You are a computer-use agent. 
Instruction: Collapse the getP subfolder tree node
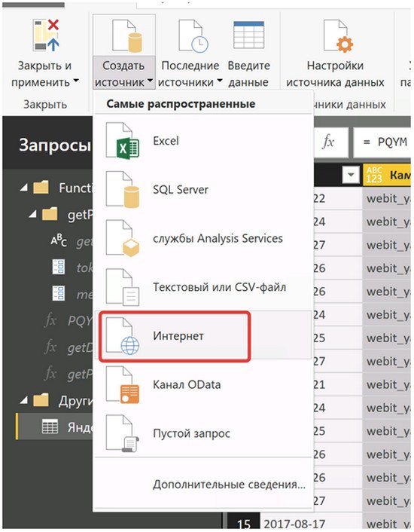32,214
